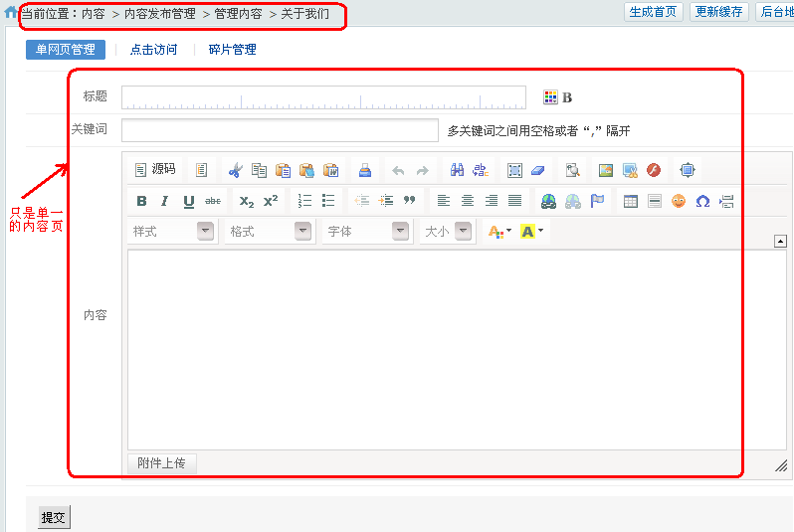This screenshot has height=532, width=794.
Task: Insert an image using the image icon
Action: tap(606, 170)
